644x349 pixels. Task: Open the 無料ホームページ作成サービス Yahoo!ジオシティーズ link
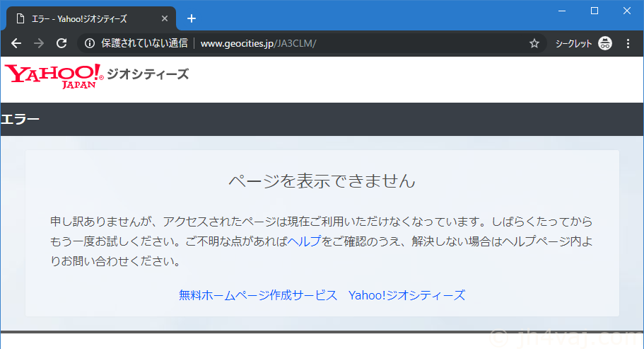pyautogui.click(x=322, y=295)
